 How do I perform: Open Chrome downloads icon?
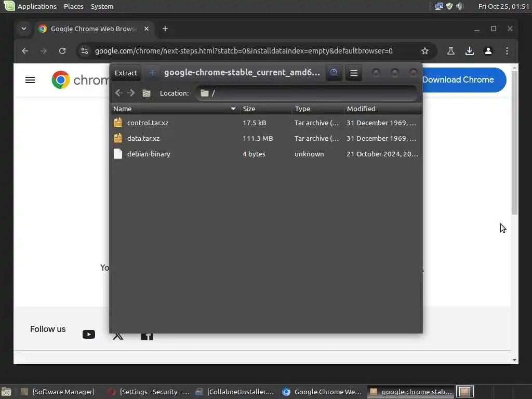pos(470,51)
